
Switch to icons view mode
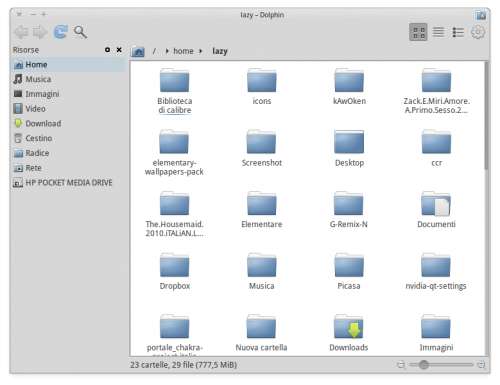(x=418, y=32)
